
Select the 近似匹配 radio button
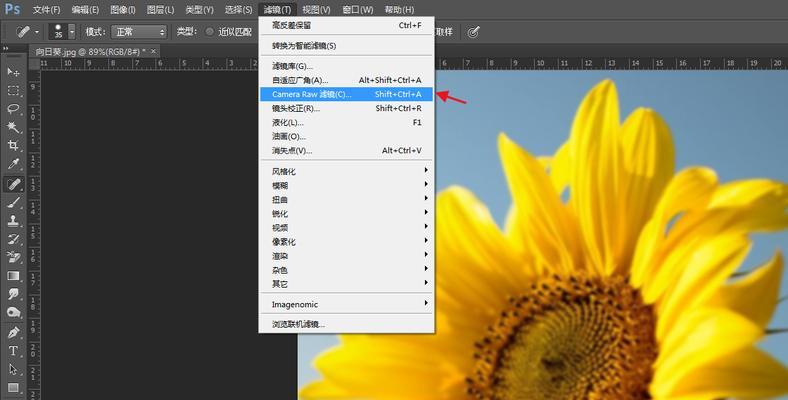coord(210,32)
